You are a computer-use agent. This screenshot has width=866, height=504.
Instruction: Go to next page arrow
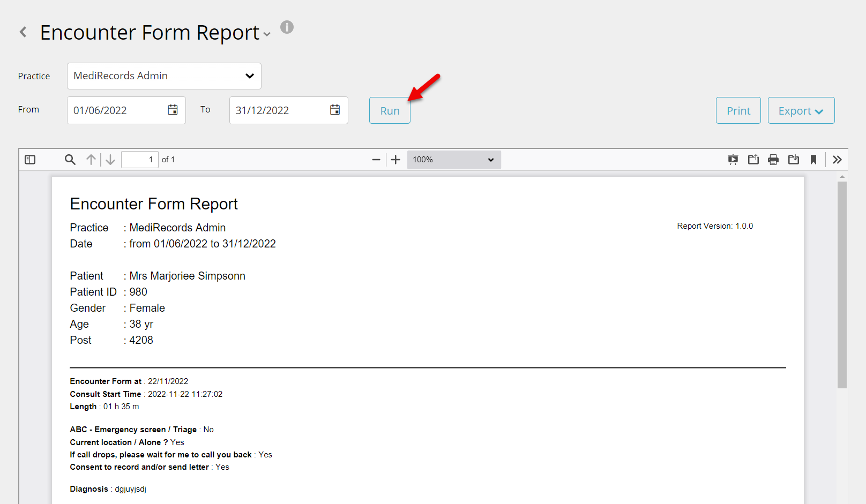pos(110,160)
